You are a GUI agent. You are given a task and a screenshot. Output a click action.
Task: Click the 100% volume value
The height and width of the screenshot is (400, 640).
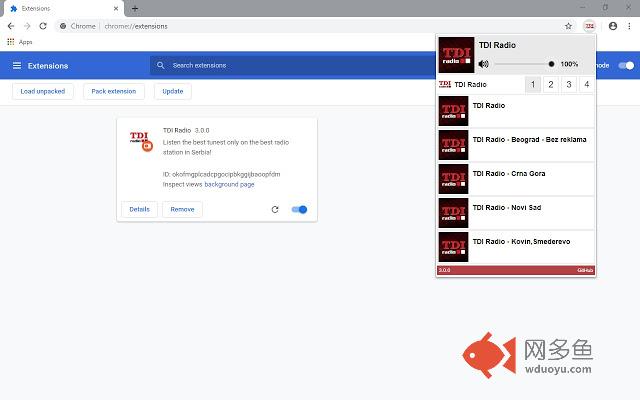[569, 64]
